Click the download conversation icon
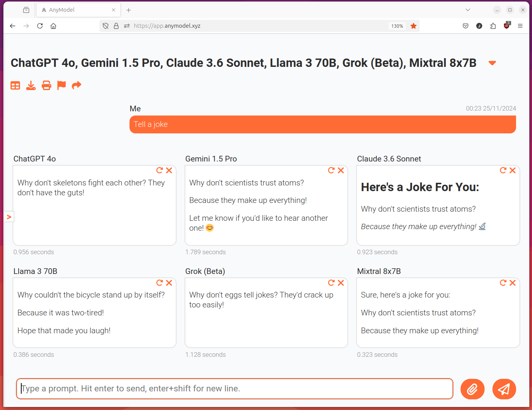The height and width of the screenshot is (410, 532). click(x=31, y=85)
